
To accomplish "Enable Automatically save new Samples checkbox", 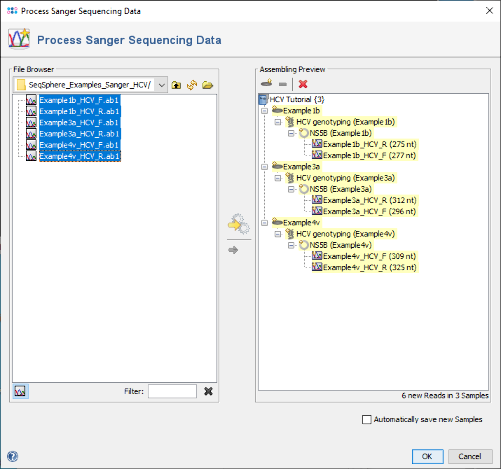I will (x=367, y=419).
